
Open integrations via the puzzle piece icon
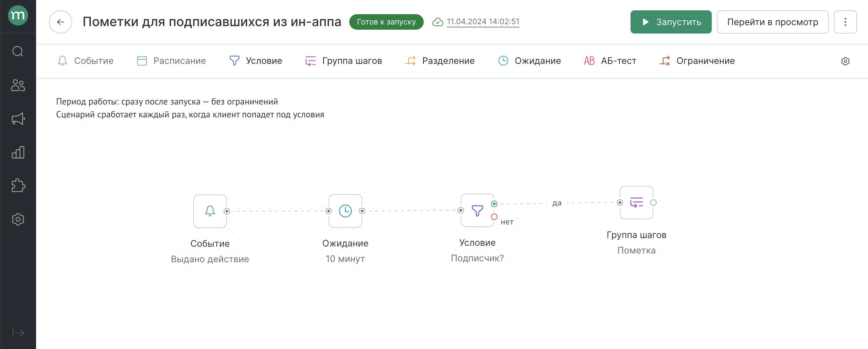(x=18, y=185)
